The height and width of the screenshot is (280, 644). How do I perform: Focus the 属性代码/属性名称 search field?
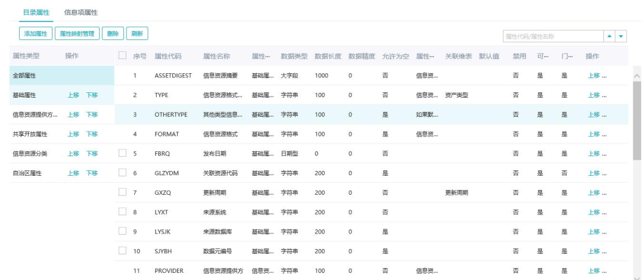click(552, 37)
